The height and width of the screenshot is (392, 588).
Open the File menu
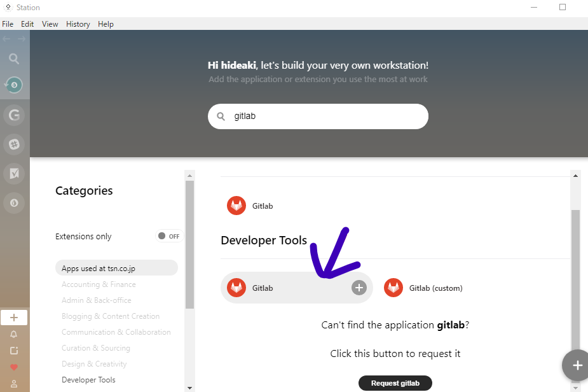[8, 24]
